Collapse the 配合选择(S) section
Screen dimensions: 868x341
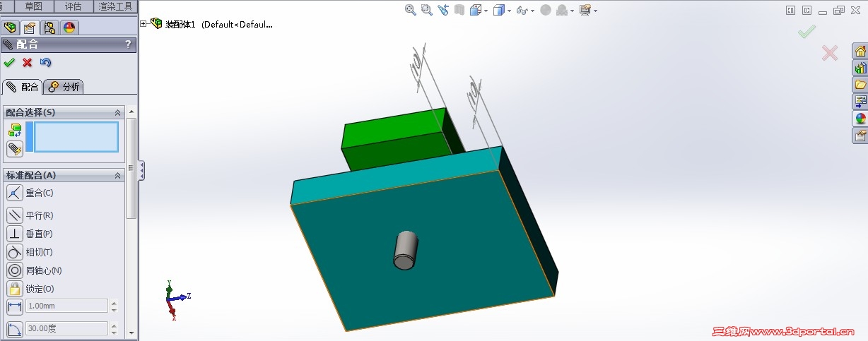[118, 113]
